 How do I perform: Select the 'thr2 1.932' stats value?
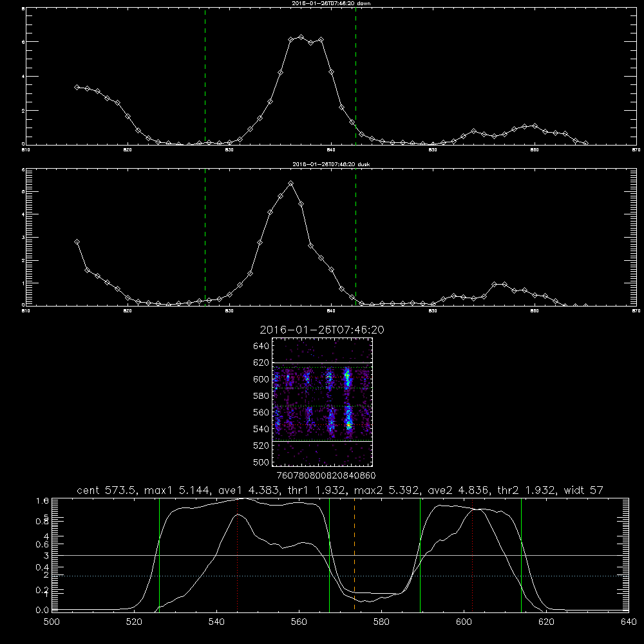coord(526,490)
